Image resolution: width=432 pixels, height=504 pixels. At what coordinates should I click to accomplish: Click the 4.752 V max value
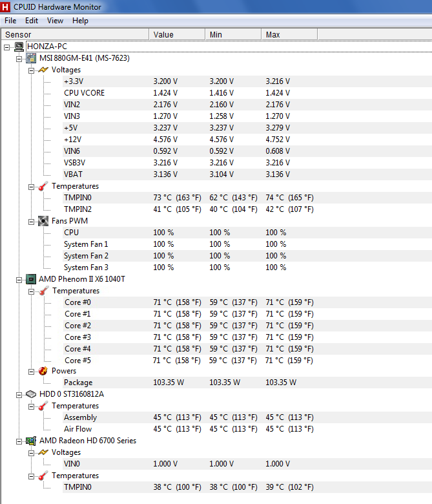click(278, 140)
